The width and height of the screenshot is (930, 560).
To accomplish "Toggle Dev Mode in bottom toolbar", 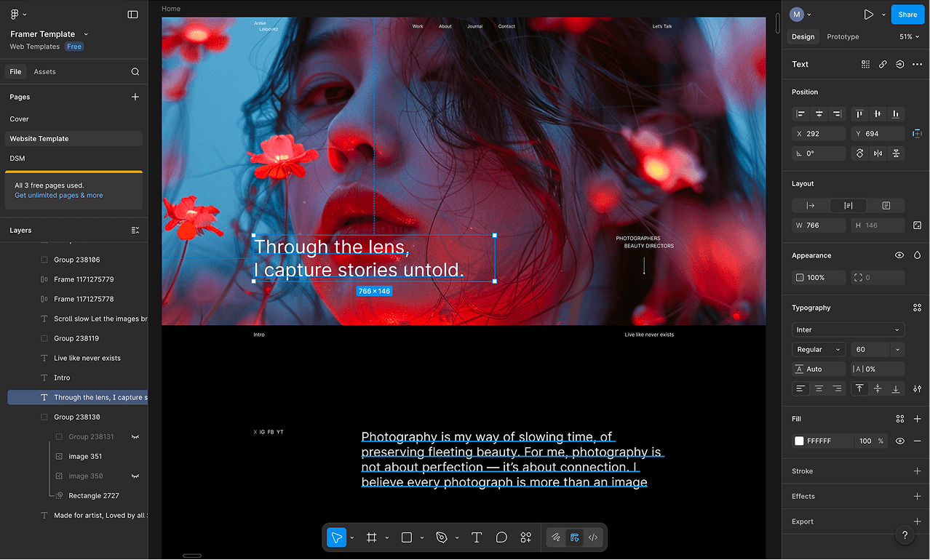I will pos(593,537).
